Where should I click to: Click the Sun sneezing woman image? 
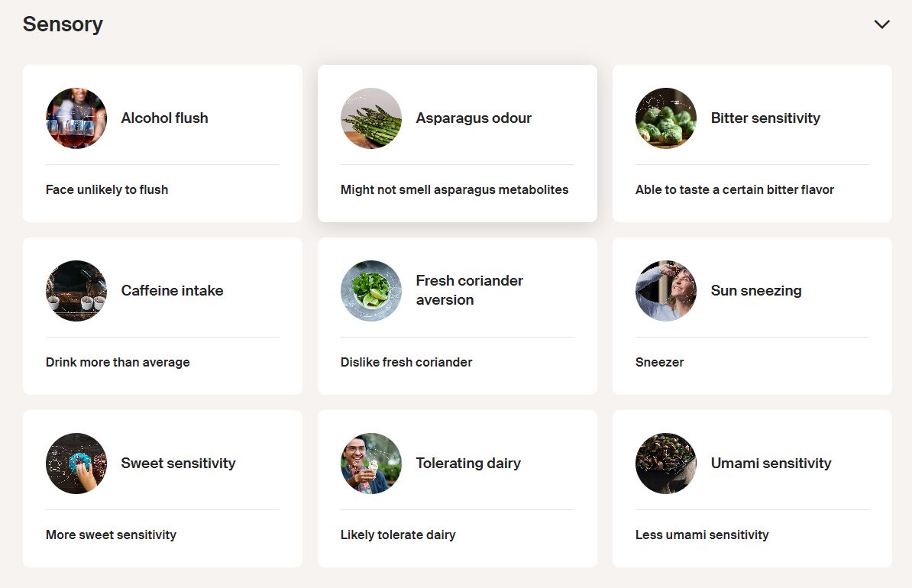pyautogui.click(x=666, y=291)
